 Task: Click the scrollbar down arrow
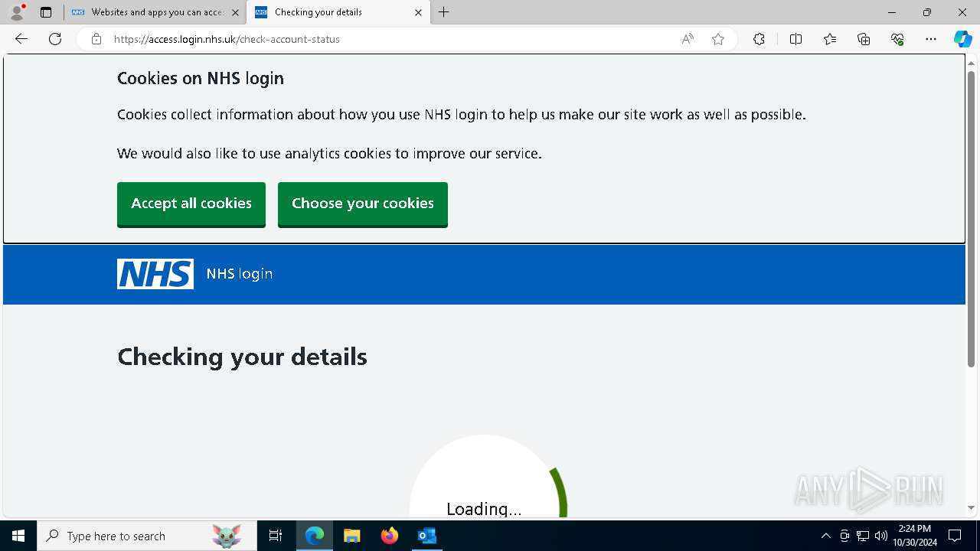(972, 507)
